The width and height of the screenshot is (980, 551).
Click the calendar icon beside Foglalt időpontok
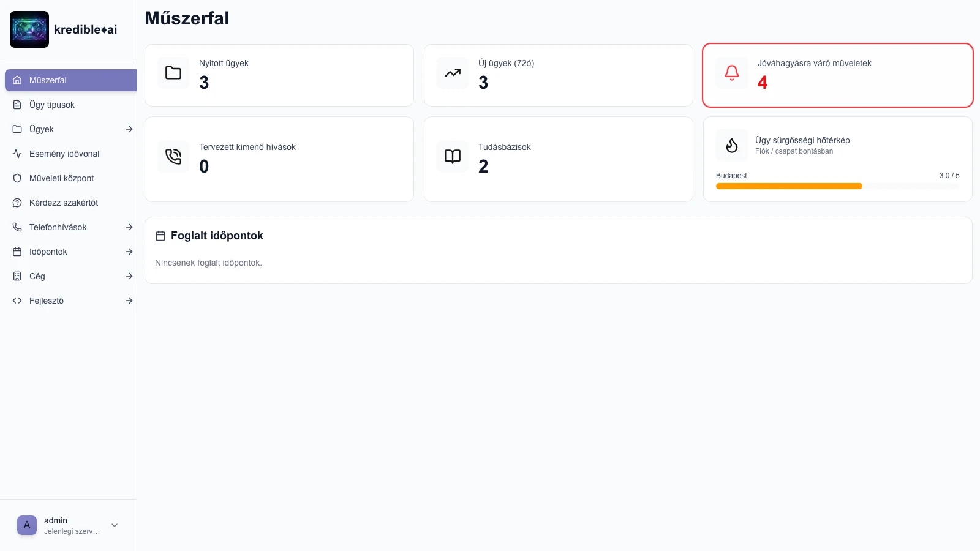(x=160, y=236)
